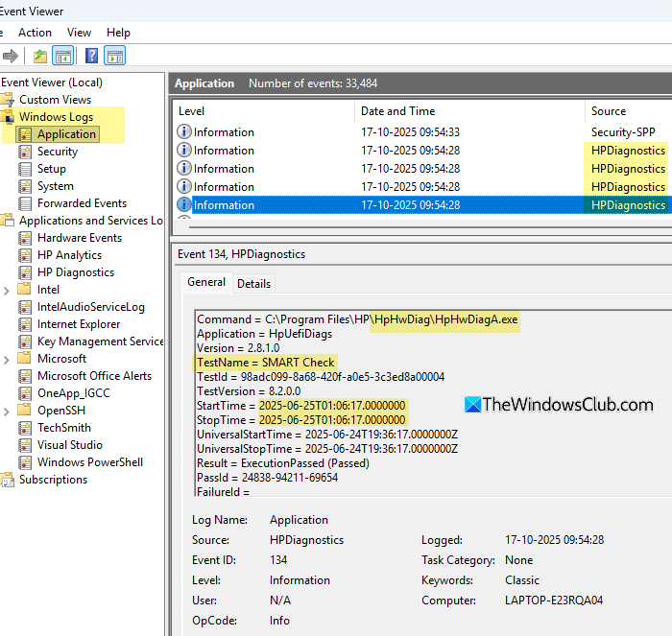Select the Security-SPP event row

point(422,132)
